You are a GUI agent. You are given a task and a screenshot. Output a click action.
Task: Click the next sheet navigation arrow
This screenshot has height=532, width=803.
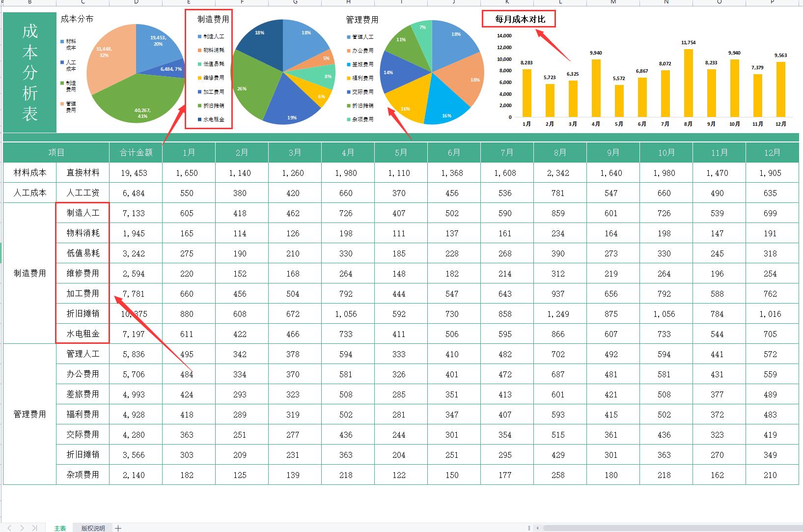22,528
